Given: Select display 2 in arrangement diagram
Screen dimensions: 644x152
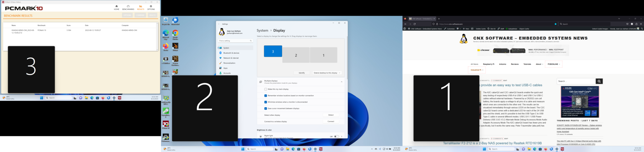Looking at the screenshot, I should [x=296, y=55].
